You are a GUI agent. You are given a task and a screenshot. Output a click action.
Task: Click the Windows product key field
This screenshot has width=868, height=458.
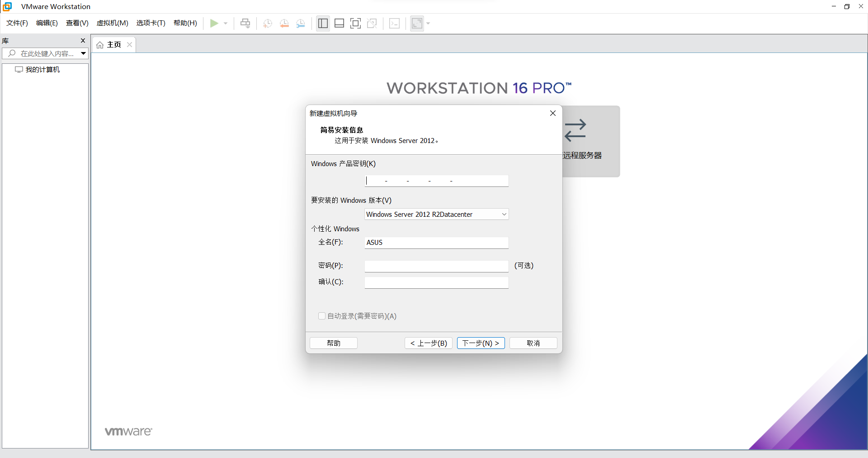point(436,181)
